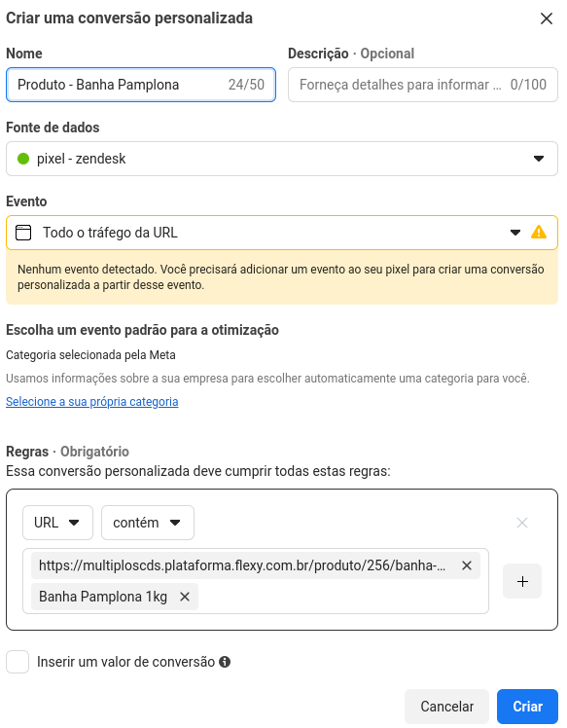Viewport: 567px width, 728px height.
Task: Add another rule with plus button
Action: coord(522,581)
